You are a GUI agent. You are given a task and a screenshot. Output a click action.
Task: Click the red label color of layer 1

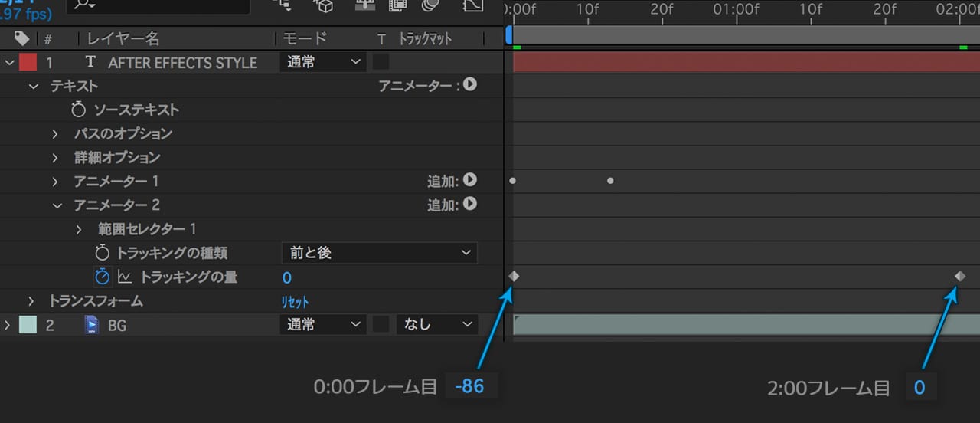click(x=28, y=62)
